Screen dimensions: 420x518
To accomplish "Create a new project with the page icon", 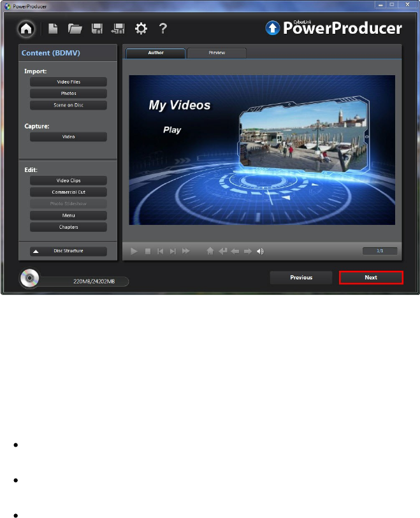I will [x=53, y=29].
